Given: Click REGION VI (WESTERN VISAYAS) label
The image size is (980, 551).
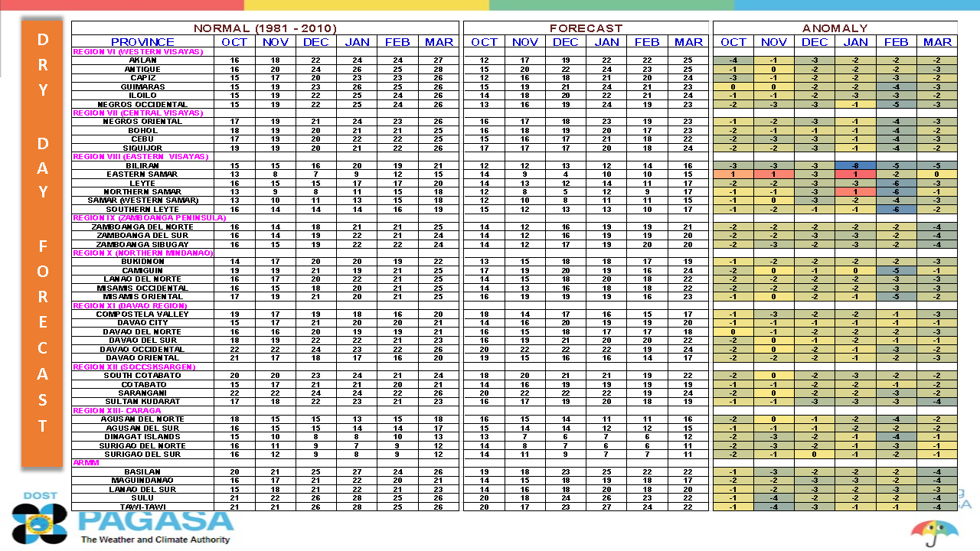Looking at the screenshot, I should pyautogui.click(x=138, y=51).
